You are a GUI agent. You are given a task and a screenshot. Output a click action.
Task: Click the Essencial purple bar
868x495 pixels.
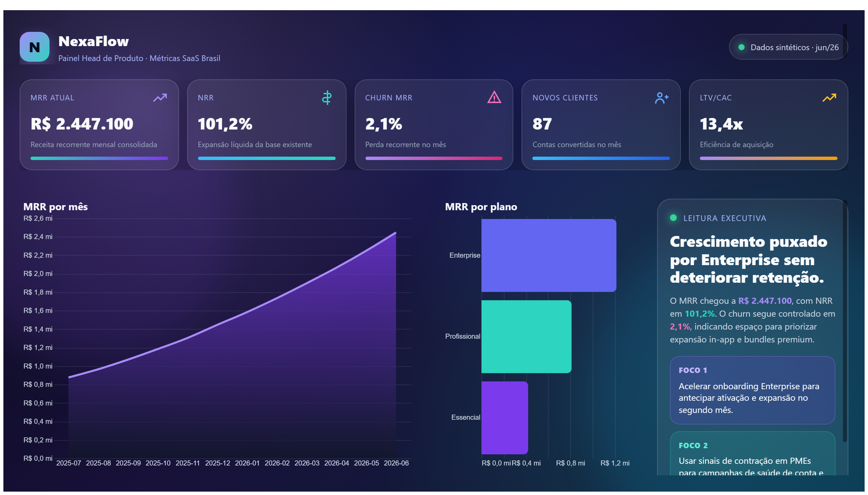coord(505,418)
